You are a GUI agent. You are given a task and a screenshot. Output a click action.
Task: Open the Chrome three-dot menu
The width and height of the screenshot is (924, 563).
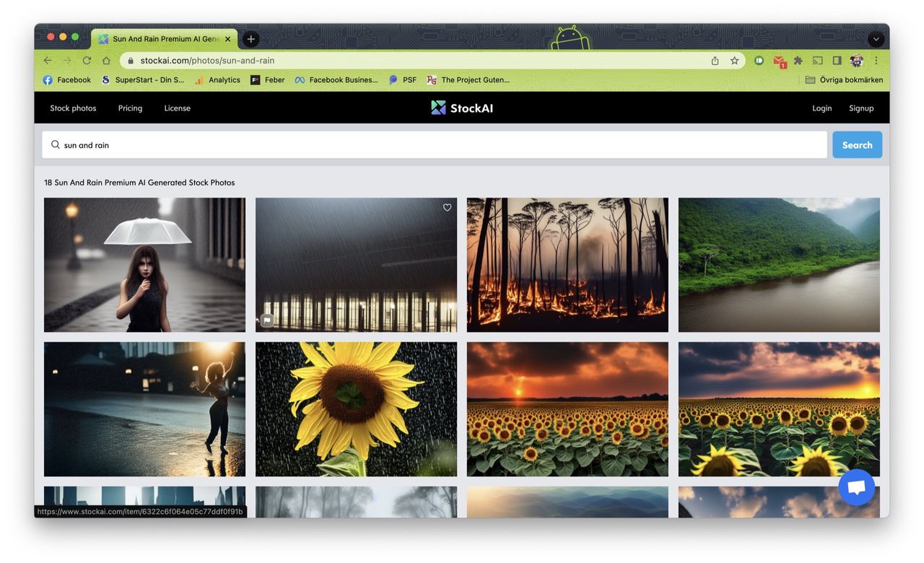876,61
